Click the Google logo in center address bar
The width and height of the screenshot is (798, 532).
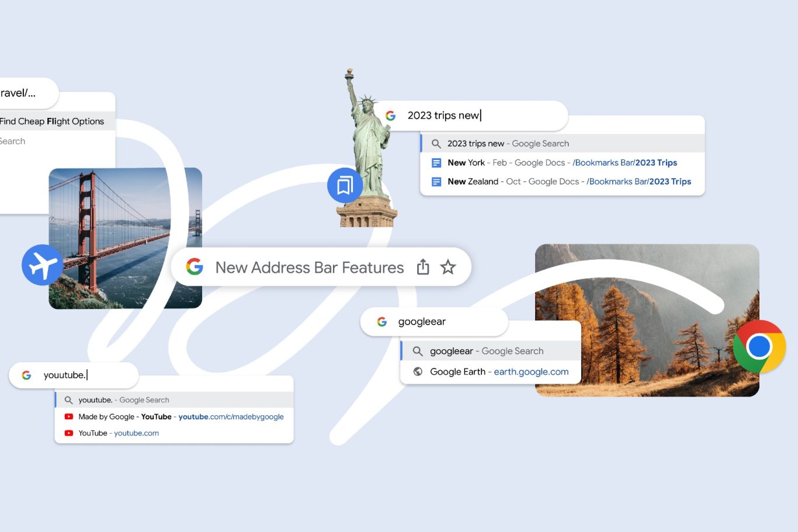click(195, 267)
